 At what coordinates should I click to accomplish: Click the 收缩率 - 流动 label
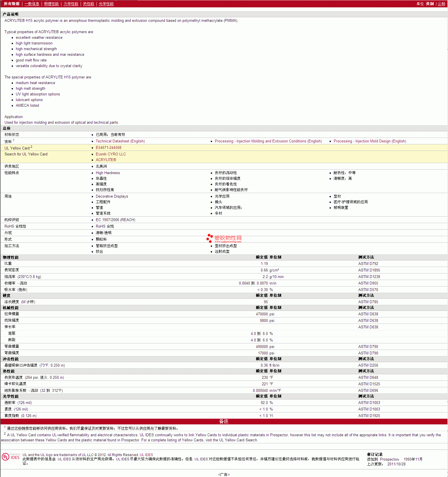[16, 283]
